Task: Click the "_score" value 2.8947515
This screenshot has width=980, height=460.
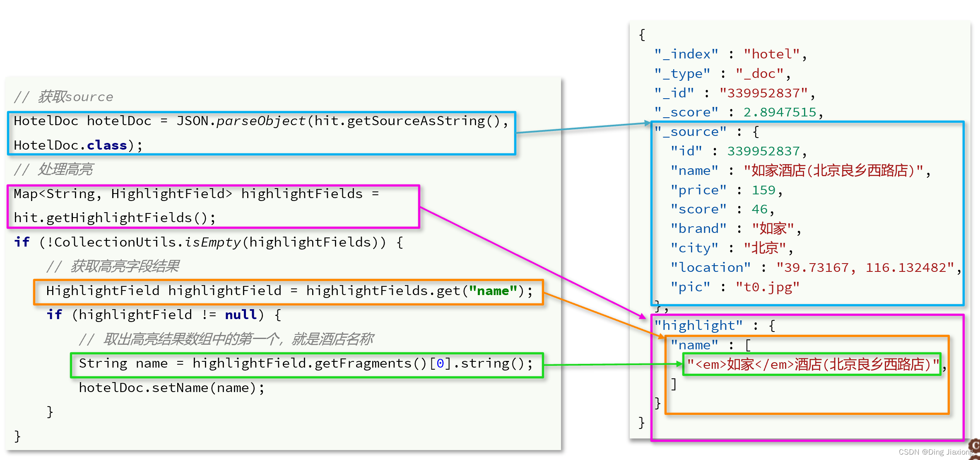Action: [x=780, y=112]
